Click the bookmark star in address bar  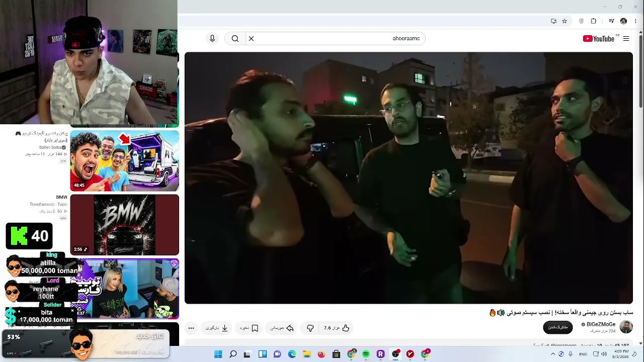pos(565,21)
